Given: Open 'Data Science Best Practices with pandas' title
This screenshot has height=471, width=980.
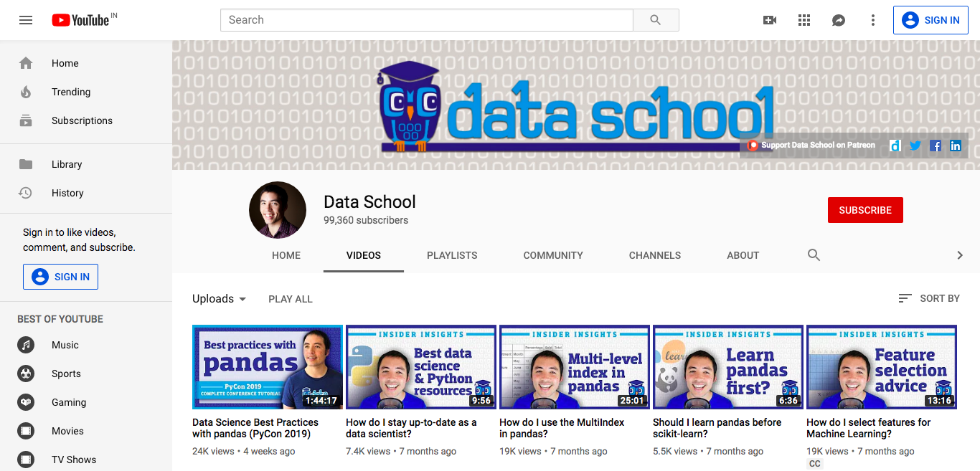Looking at the screenshot, I should 255,428.
